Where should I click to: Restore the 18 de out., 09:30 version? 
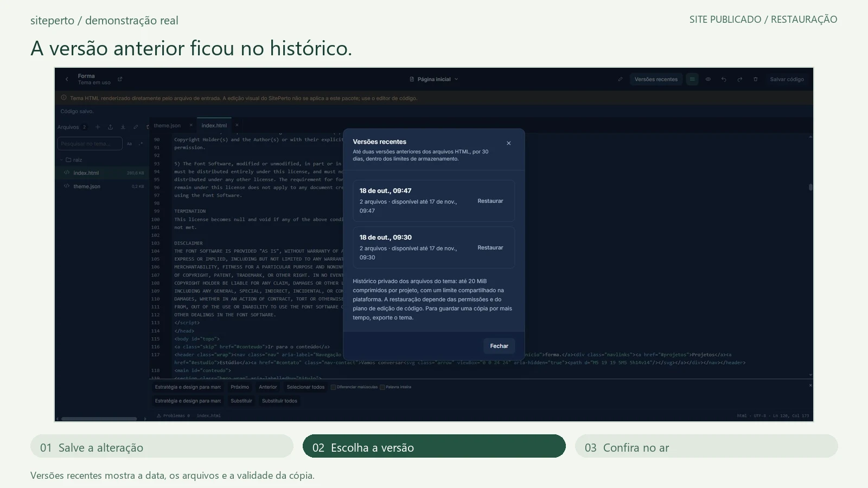click(490, 247)
